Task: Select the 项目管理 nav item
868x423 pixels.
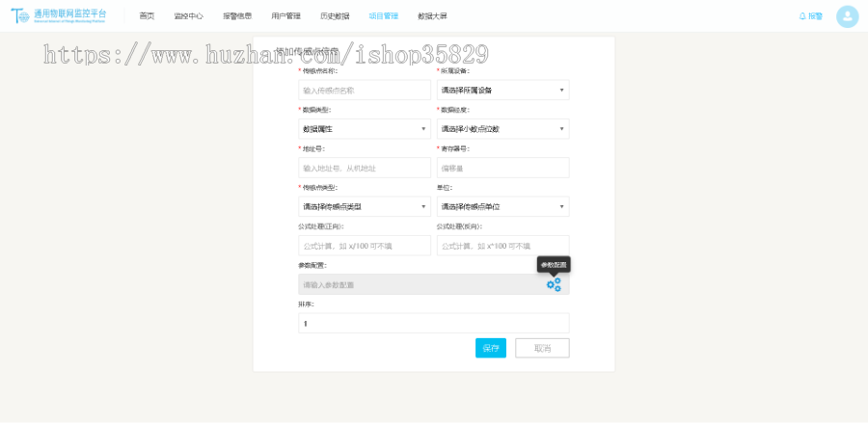Action: (384, 16)
